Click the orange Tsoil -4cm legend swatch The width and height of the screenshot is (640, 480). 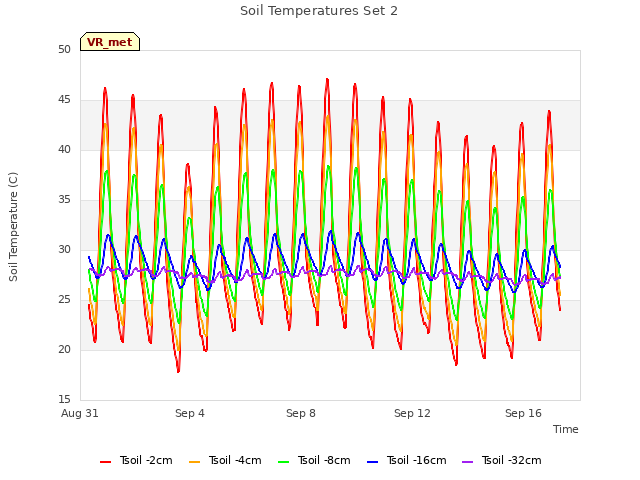pos(195,462)
